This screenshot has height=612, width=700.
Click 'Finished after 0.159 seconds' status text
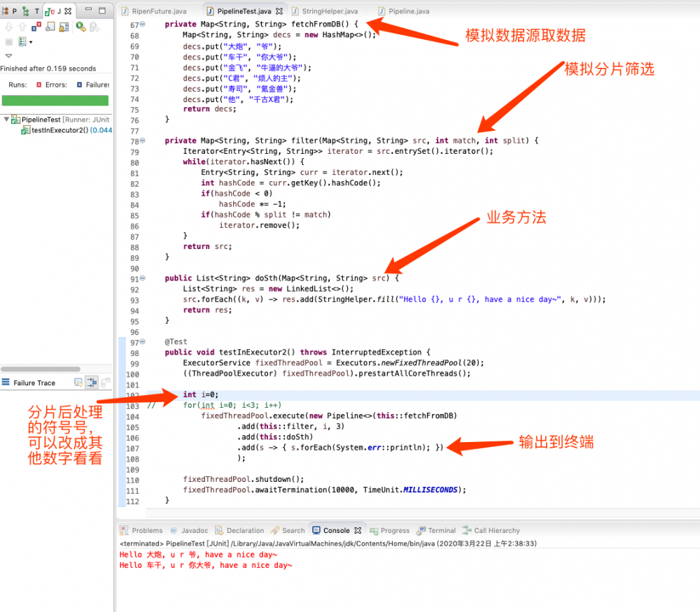click(x=48, y=69)
